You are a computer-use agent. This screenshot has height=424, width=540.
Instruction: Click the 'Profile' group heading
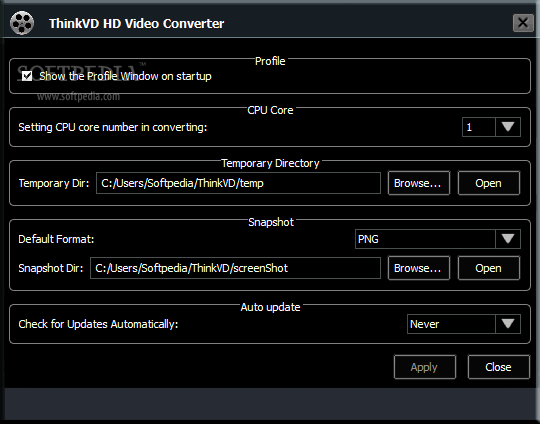tap(270, 61)
